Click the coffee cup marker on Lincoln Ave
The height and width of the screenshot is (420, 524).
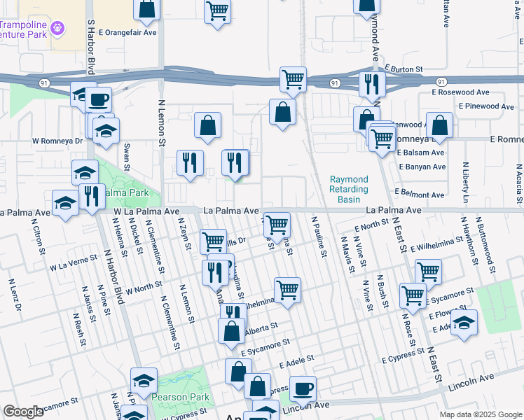coord(303,389)
